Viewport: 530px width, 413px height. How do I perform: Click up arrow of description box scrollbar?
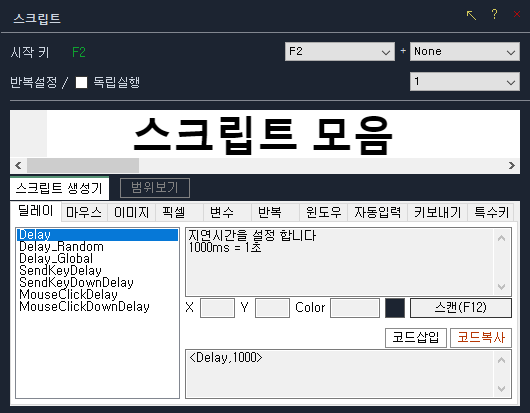click(502, 238)
